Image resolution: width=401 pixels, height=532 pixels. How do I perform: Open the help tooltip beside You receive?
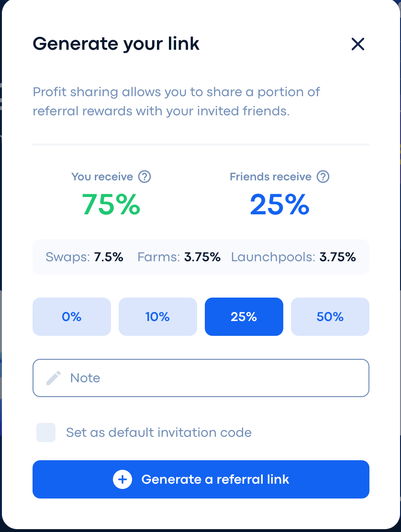(145, 177)
